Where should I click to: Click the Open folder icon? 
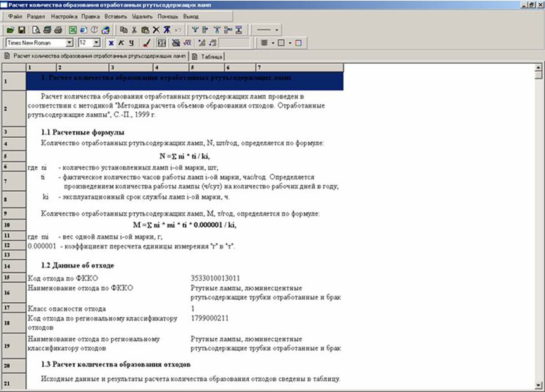10,30
